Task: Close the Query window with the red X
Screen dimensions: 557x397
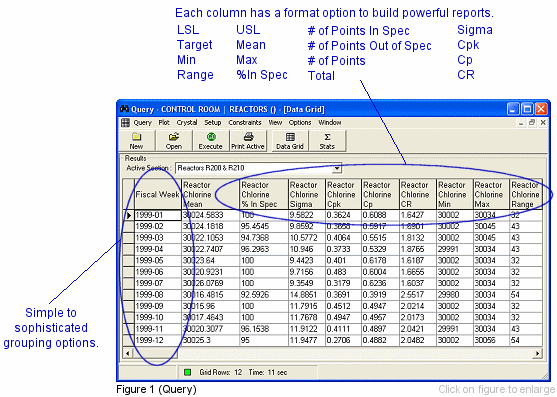Action: tap(541, 109)
